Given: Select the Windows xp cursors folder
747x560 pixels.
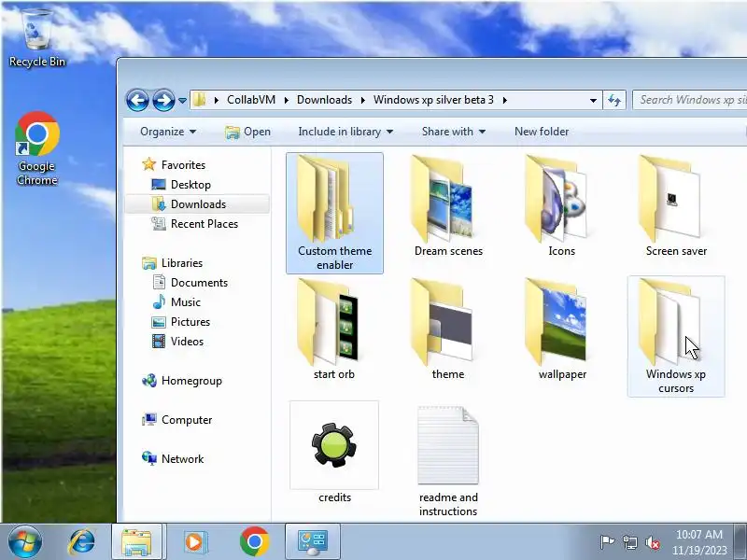Looking at the screenshot, I should tap(676, 336).
